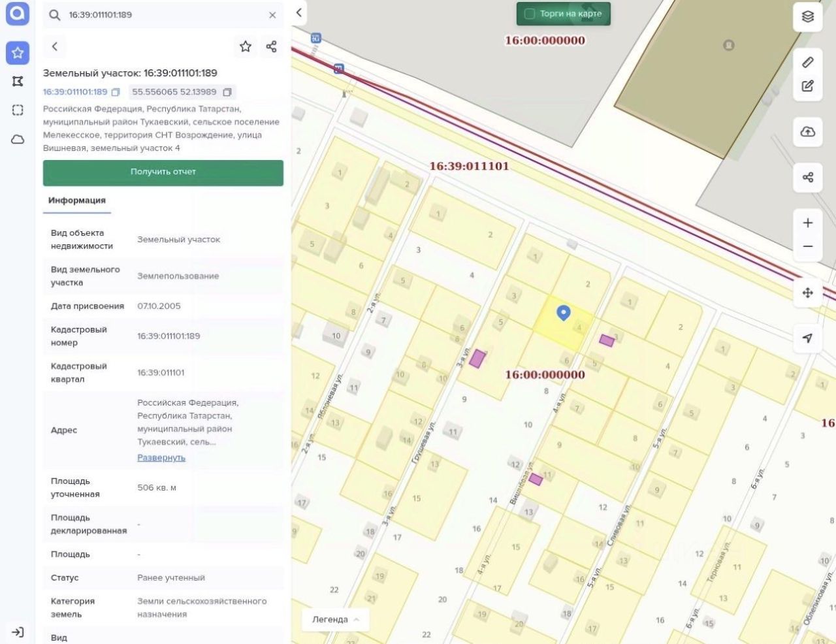This screenshot has width=836, height=644.
Task: Click the coordinates text 55.556065 52.13989
Action: pyautogui.click(x=174, y=92)
